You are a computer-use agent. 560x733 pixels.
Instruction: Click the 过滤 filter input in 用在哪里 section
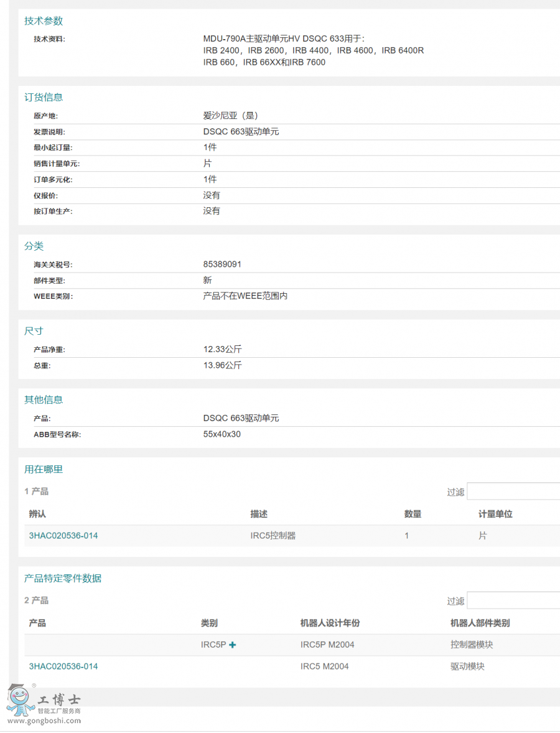pyautogui.click(x=513, y=491)
